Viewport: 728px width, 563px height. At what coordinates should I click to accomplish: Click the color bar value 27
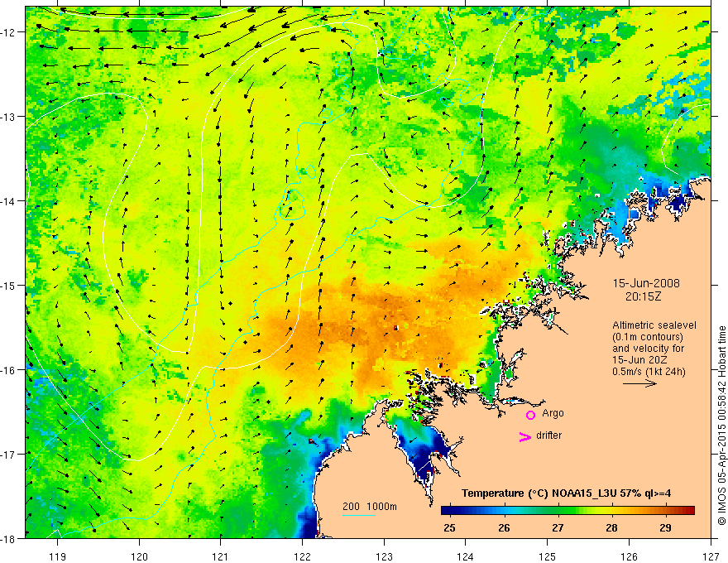(x=558, y=527)
